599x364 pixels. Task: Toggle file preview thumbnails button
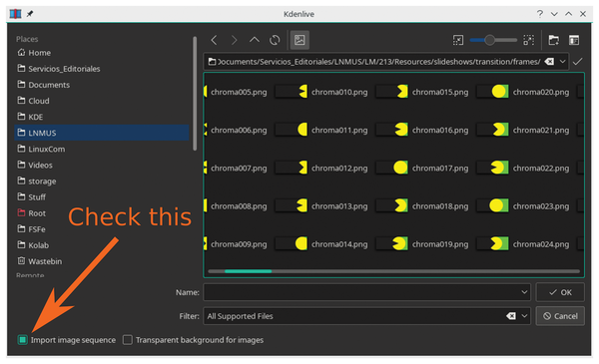[x=299, y=40]
